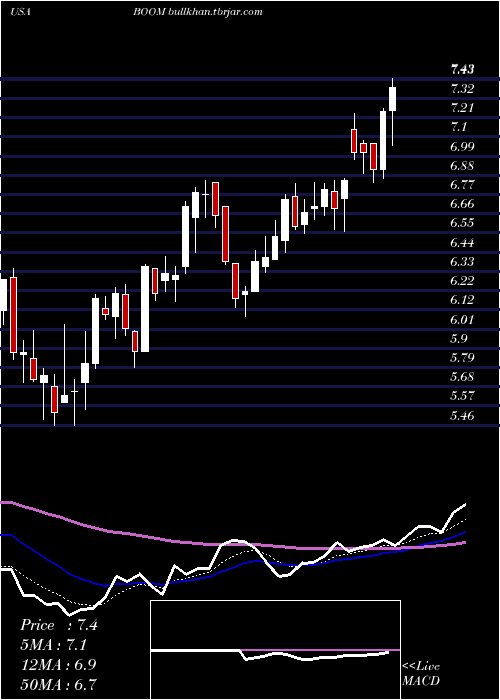
Task: Click the leftmost tall red candlestick
Action: (13, 315)
